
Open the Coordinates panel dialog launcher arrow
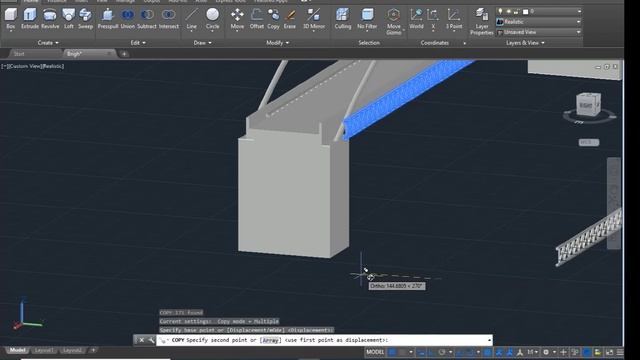464,43
